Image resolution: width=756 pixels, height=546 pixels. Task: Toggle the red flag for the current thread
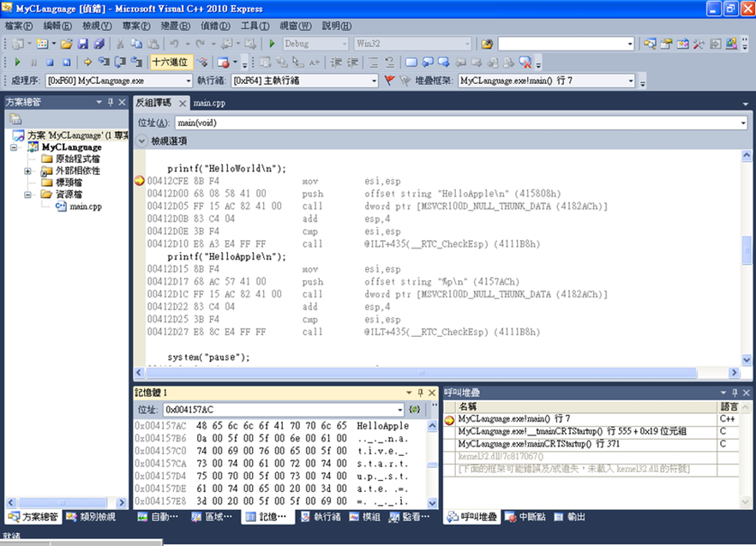point(389,81)
